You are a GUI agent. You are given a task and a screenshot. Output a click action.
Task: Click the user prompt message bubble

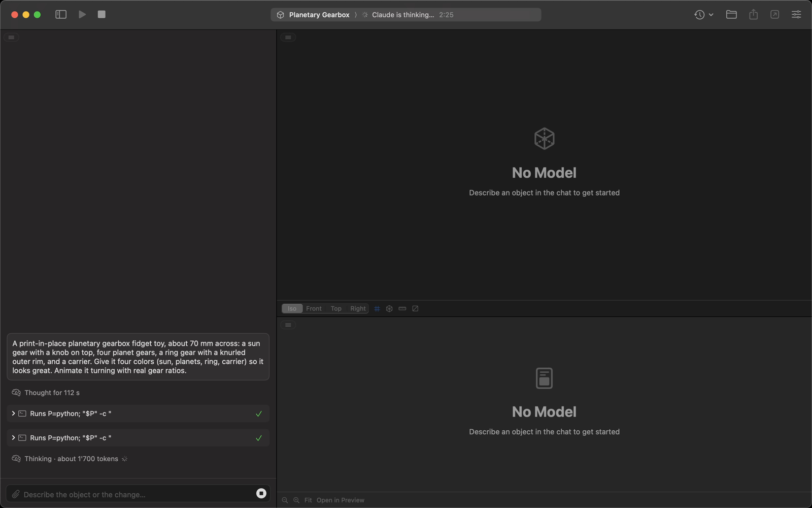(138, 357)
